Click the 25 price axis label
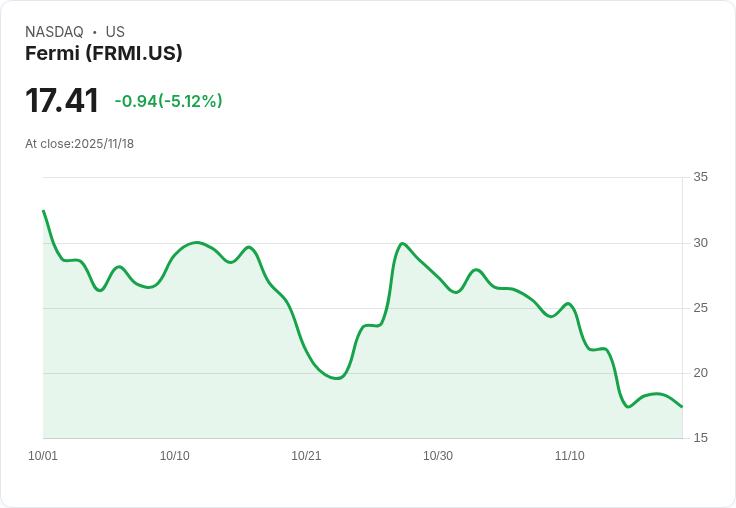 pos(701,308)
